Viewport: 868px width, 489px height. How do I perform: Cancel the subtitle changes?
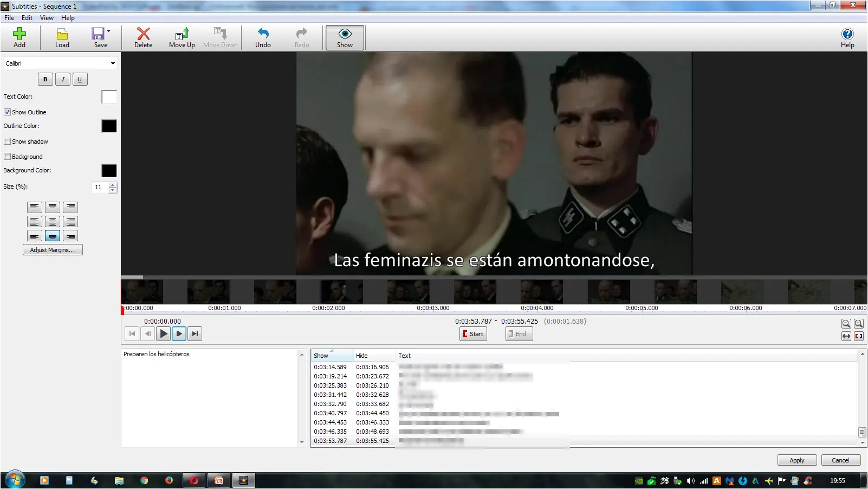[x=840, y=460]
